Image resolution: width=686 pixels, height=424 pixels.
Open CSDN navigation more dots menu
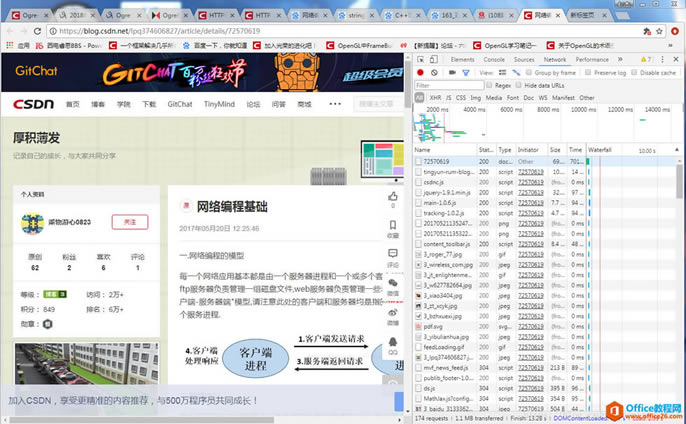tap(335, 104)
